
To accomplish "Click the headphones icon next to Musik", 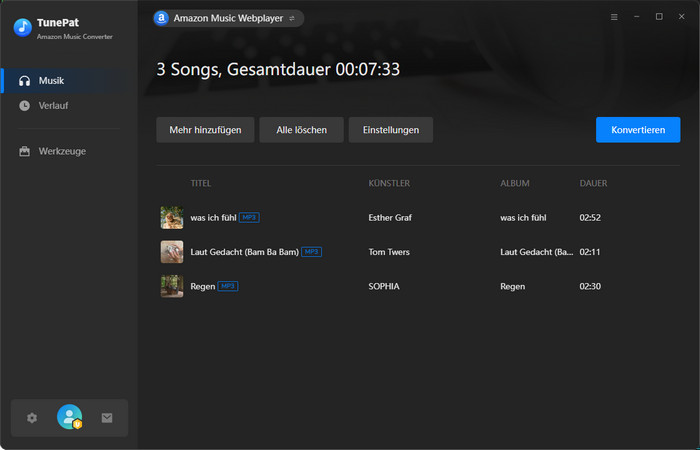I will click(25, 81).
